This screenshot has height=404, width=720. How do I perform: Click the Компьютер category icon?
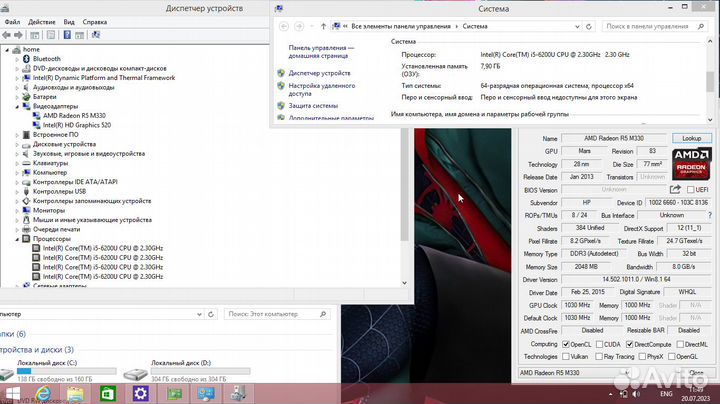pyautogui.click(x=26, y=173)
